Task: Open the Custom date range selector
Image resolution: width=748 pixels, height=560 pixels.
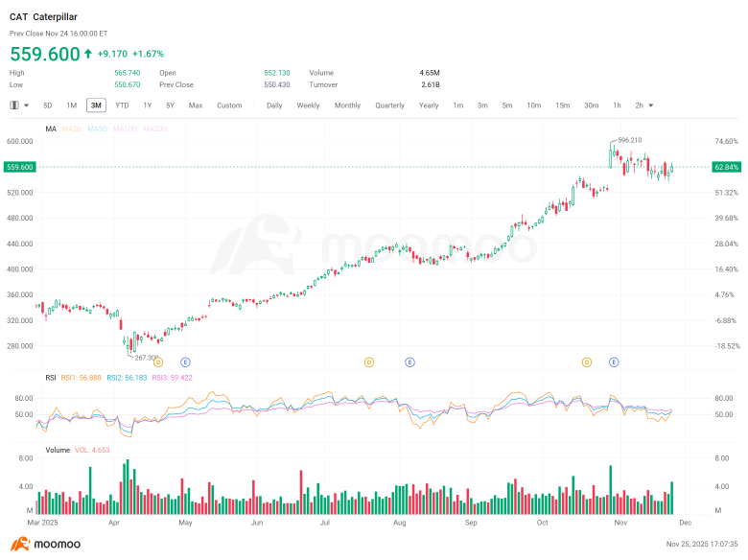Action: pyautogui.click(x=229, y=105)
